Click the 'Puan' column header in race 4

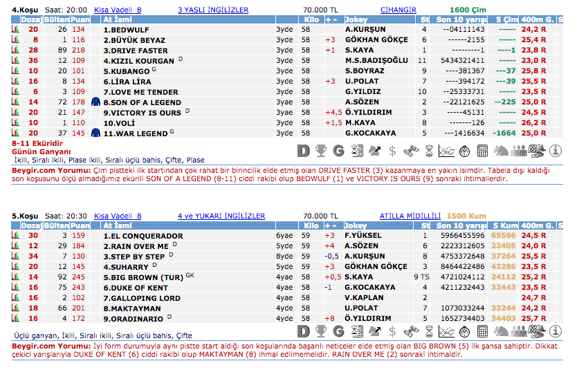click(x=80, y=20)
